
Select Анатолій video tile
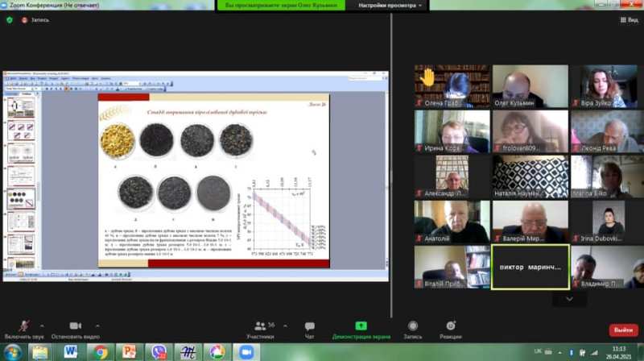pos(452,222)
